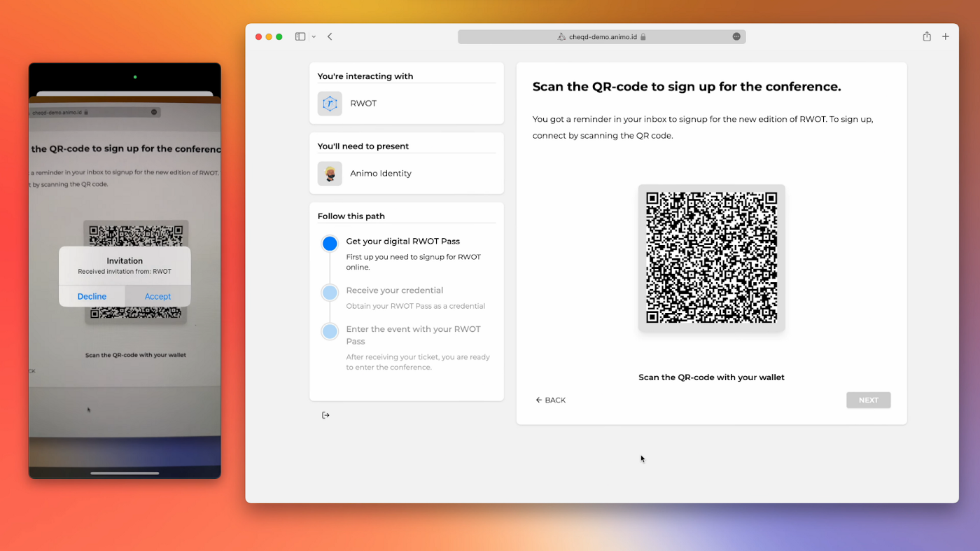Viewport: 980px width, 551px height.
Task: Click the RWOT logo icon
Action: (x=330, y=104)
